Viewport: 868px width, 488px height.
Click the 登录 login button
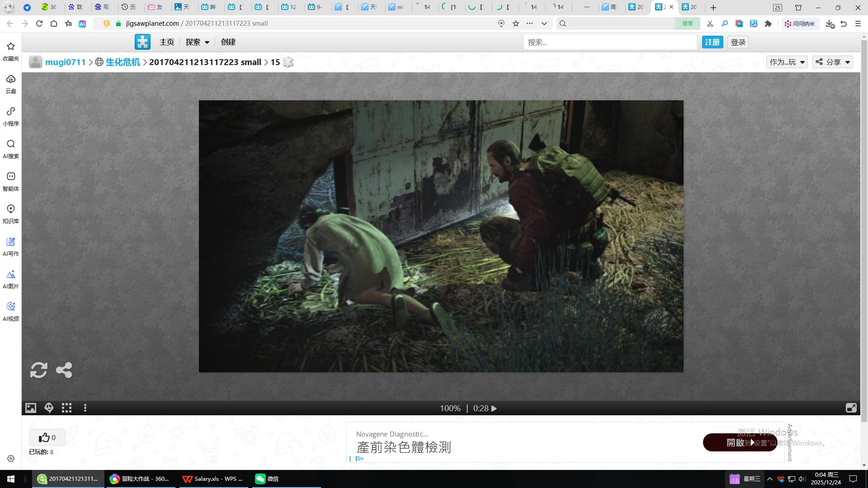[x=738, y=42]
